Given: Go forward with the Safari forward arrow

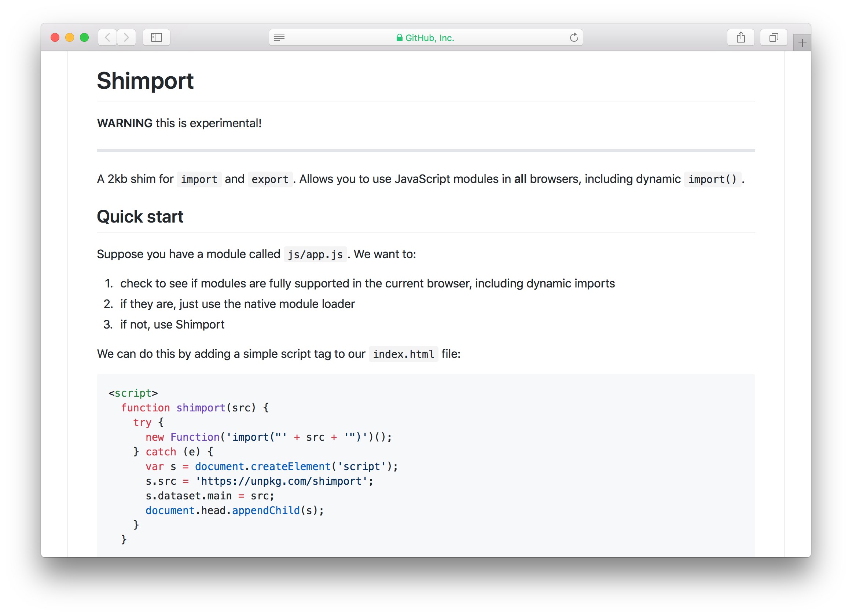Looking at the screenshot, I should (x=126, y=37).
